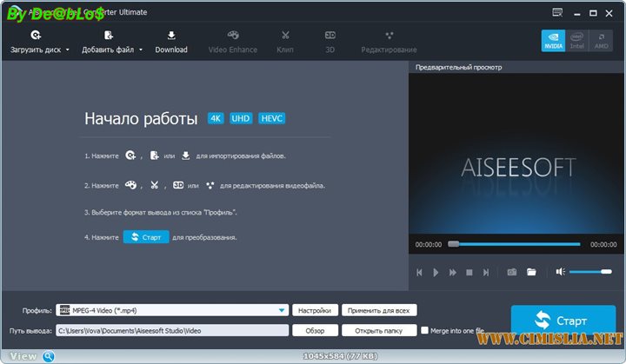Toggle NVIDIA hardware acceleration
This screenshot has height=364, width=626.
pyautogui.click(x=553, y=40)
